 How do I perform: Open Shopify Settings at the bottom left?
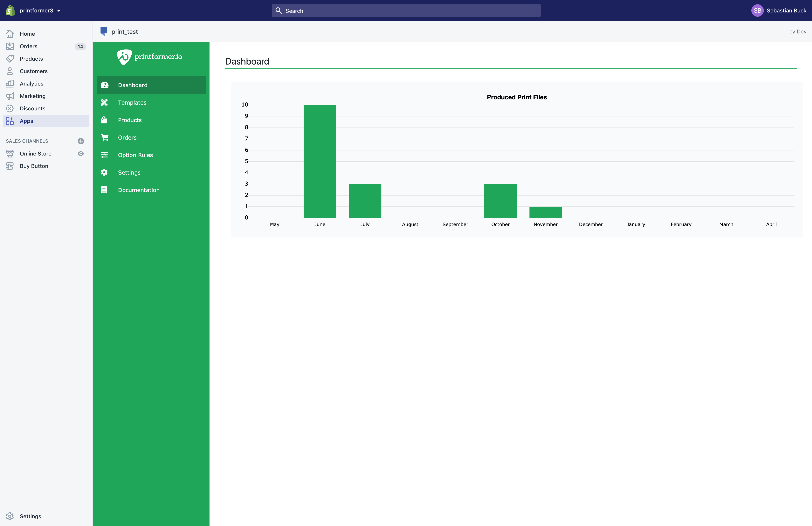[x=30, y=516]
